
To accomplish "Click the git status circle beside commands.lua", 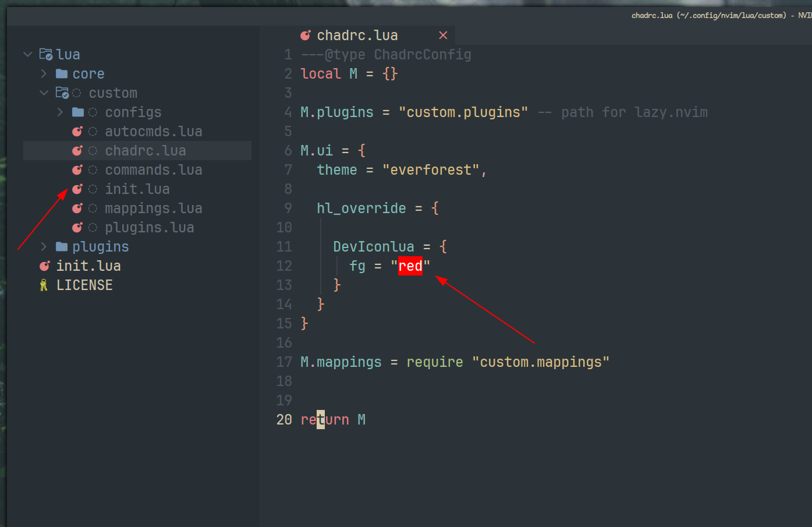I will coord(93,170).
